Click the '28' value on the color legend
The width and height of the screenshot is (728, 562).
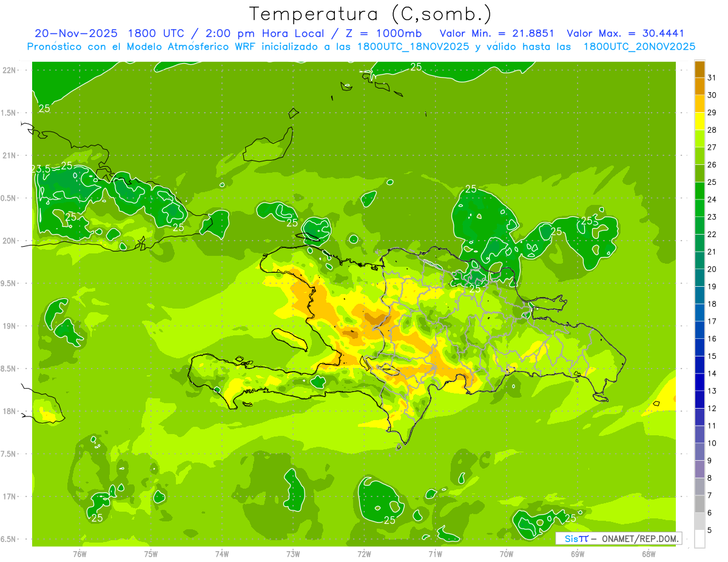coord(712,130)
